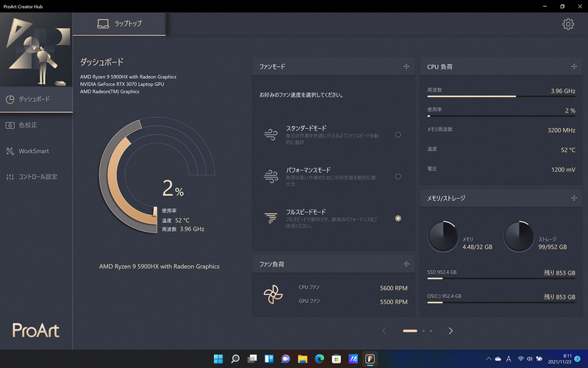Click NVIDIA GeForce RTX 3070 Laptop GPU text

tap(122, 84)
